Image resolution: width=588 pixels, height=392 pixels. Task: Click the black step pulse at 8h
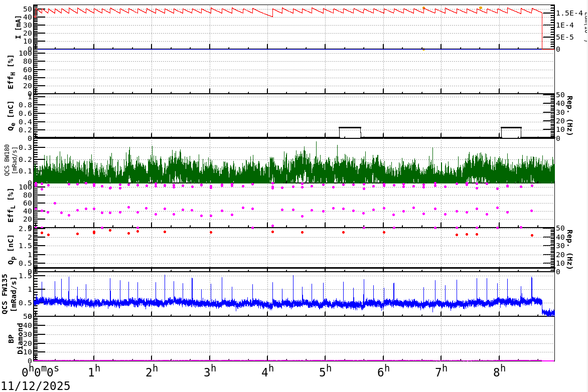pos(511,128)
